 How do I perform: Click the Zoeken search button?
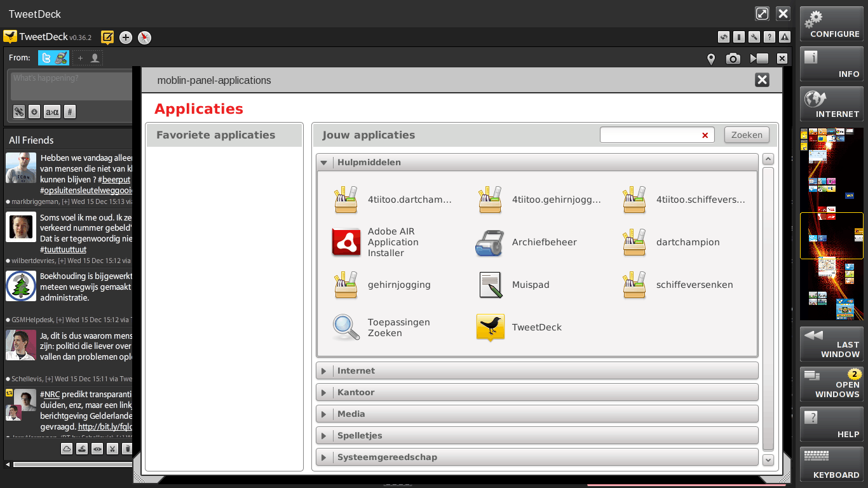tap(747, 135)
